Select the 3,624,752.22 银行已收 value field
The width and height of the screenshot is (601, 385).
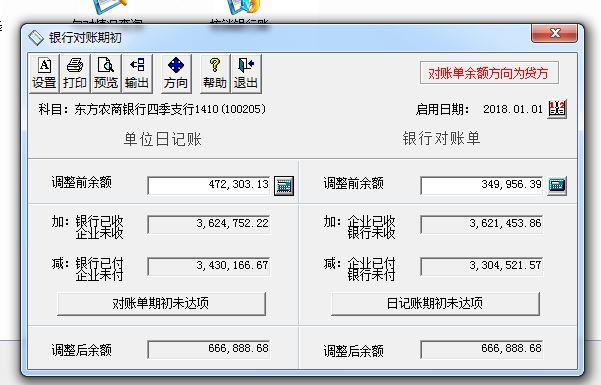[209, 224]
